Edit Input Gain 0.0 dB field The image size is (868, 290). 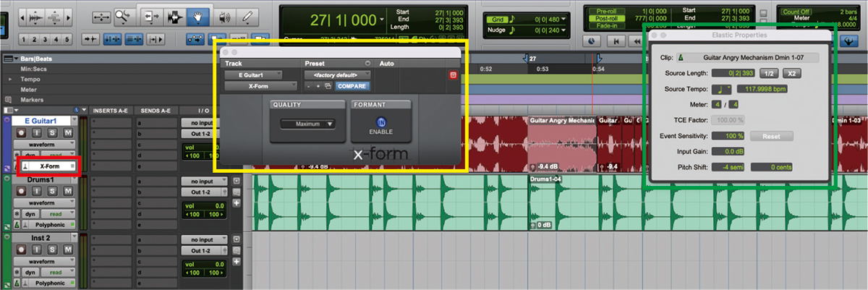(x=728, y=152)
